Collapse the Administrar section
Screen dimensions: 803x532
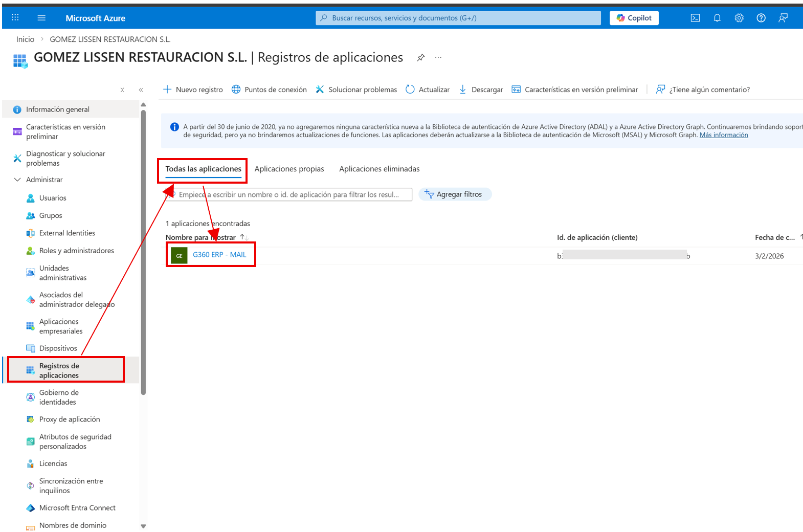point(17,180)
